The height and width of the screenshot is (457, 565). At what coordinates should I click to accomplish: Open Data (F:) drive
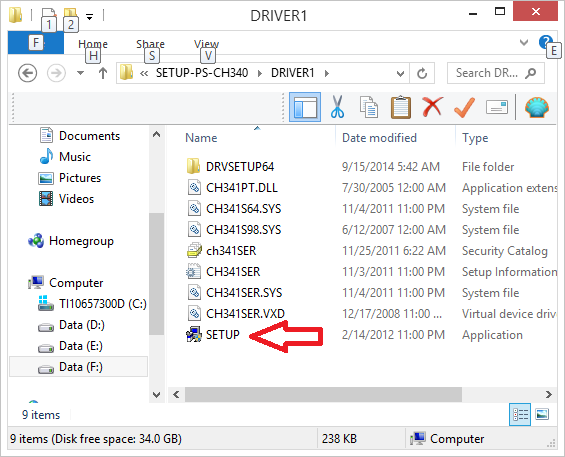click(x=79, y=367)
